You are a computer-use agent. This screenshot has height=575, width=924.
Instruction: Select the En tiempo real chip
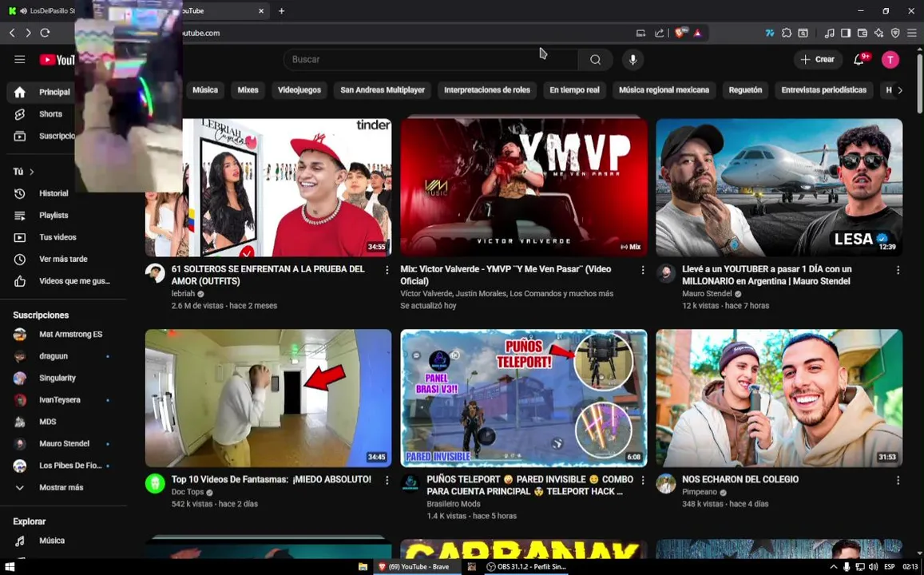(574, 90)
